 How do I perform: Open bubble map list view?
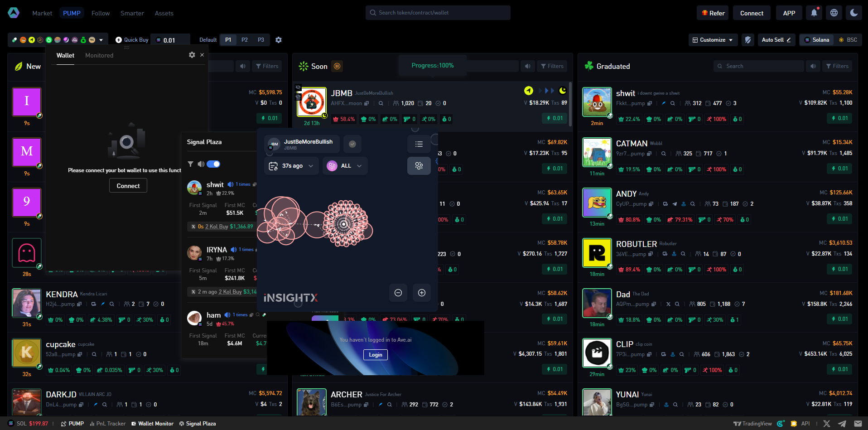[x=419, y=144]
